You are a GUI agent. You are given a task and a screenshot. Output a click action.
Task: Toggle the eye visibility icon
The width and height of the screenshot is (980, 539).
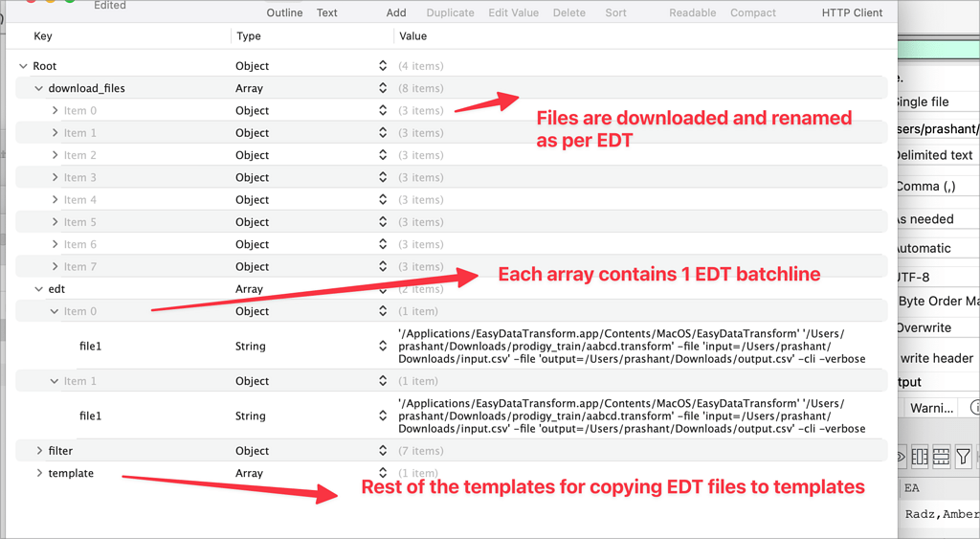click(902, 458)
